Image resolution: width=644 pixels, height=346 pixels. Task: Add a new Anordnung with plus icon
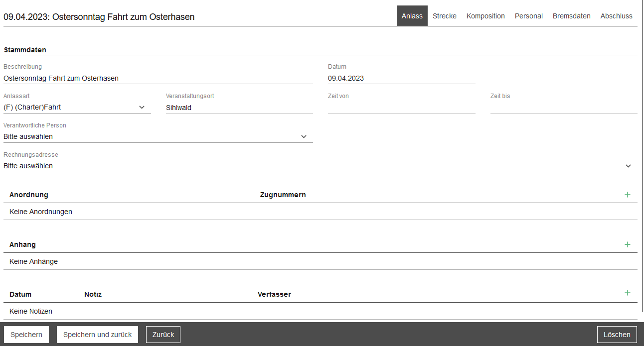coord(627,195)
